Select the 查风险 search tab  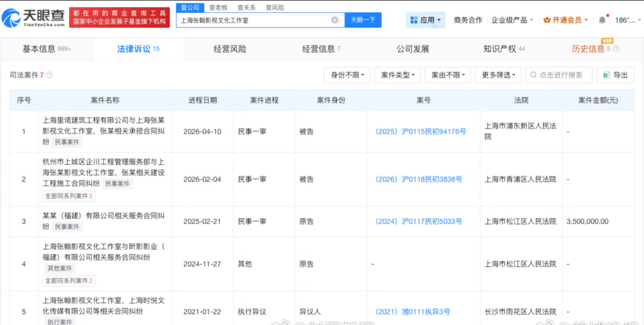pos(275,7)
